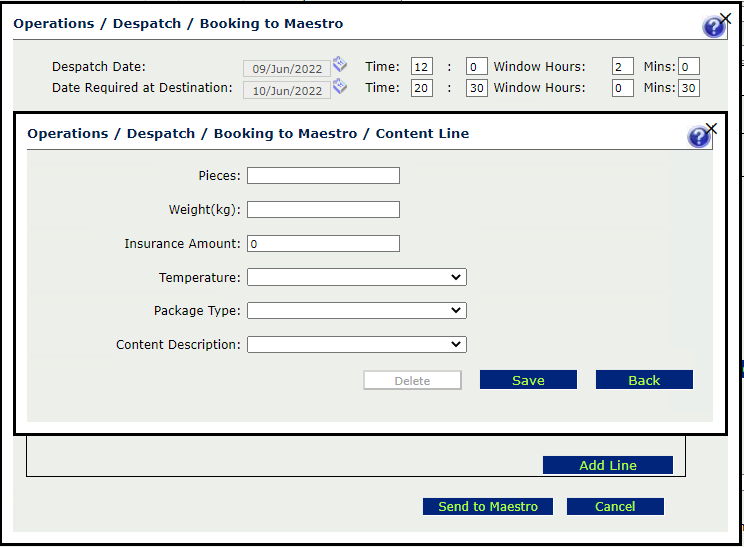Click Despatch window Mins field showing 0
The image size is (744, 547).
[688, 67]
